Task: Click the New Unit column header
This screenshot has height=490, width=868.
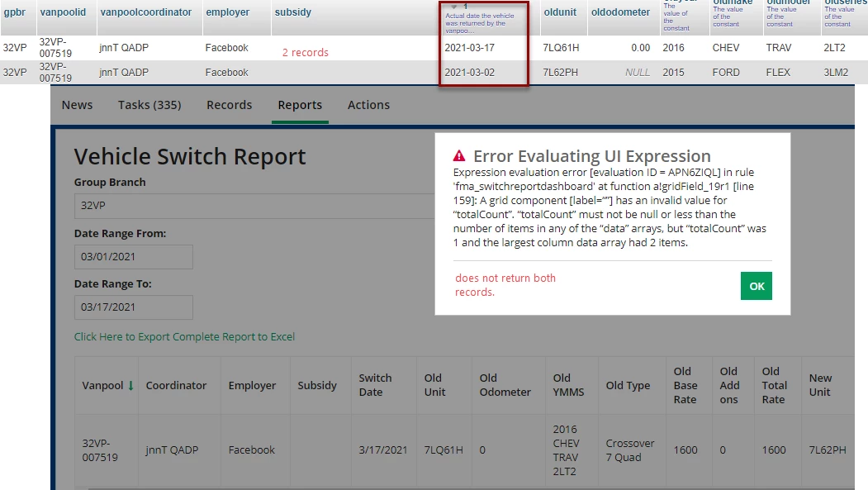Action: tap(820, 385)
